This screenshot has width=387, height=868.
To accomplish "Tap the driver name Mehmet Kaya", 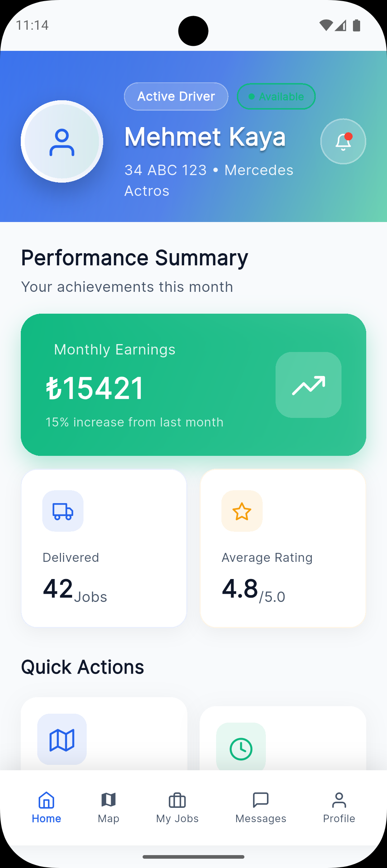I will [205, 137].
